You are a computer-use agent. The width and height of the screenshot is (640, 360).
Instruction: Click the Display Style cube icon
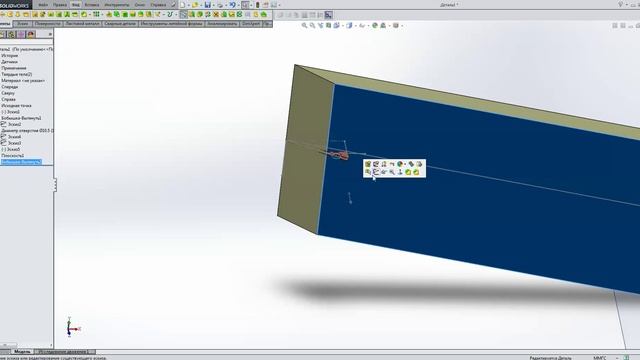click(349, 25)
